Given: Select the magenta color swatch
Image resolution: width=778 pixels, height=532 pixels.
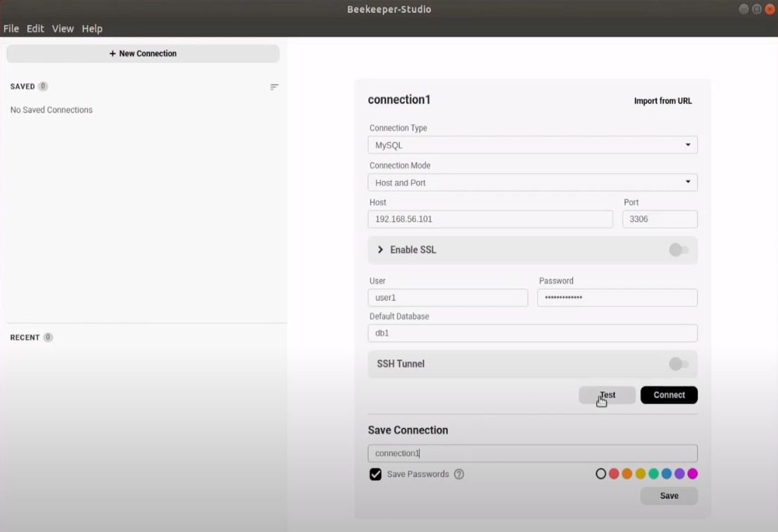Looking at the screenshot, I should coord(693,474).
